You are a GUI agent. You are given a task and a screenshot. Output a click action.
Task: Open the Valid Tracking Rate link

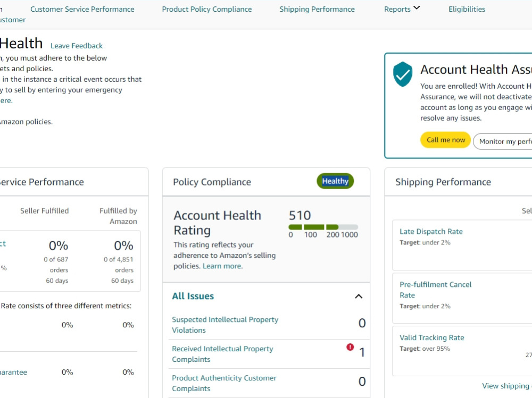point(431,337)
